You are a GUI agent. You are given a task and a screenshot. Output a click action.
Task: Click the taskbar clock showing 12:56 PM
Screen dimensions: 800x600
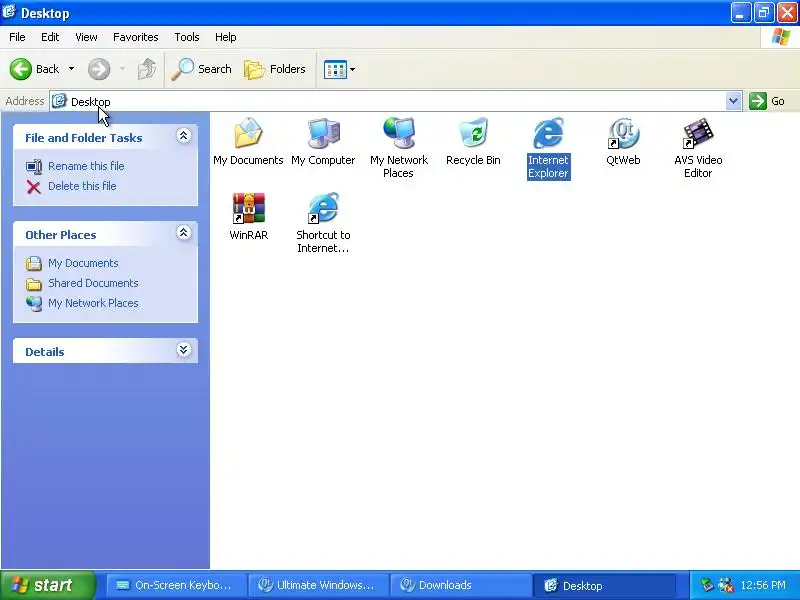[763, 585]
